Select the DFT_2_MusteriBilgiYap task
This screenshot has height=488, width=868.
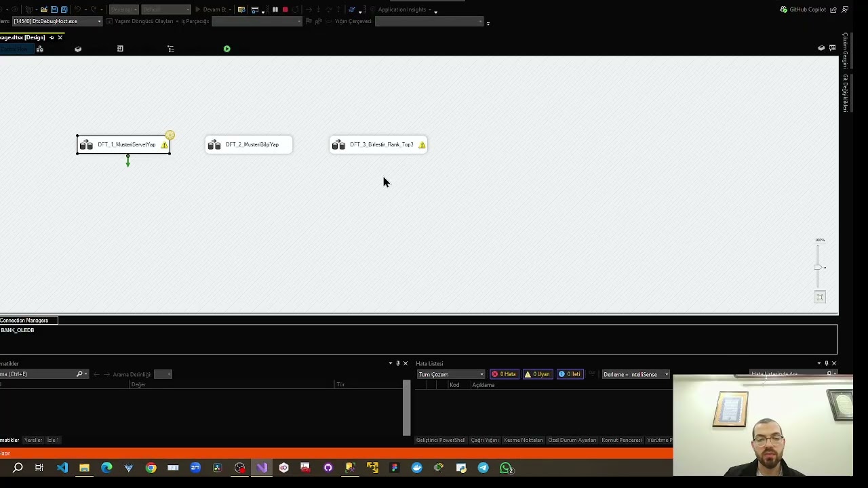(x=249, y=144)
